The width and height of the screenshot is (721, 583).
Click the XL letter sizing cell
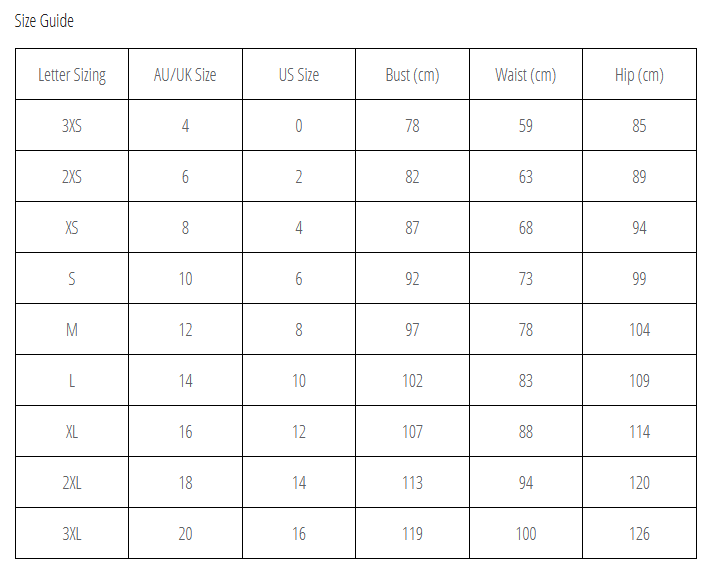click(x=72, y=432)
